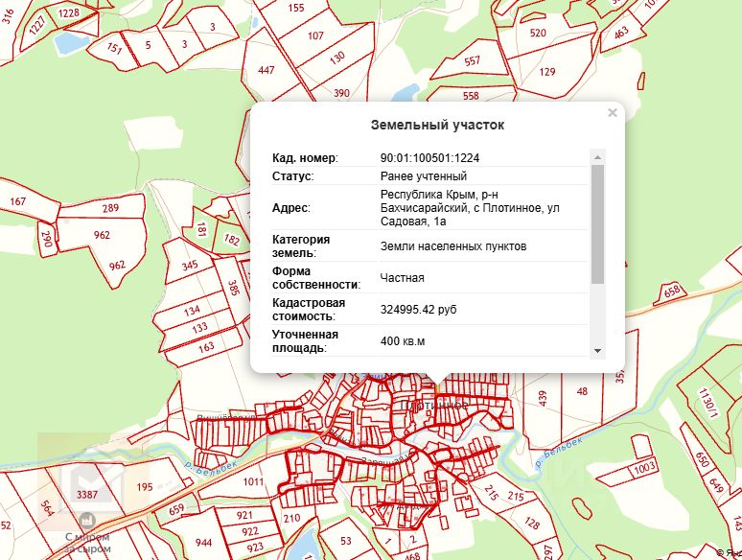The image size is (742, 560).
Task: Select map parcel 182
Action: click(x=231, y=240)
